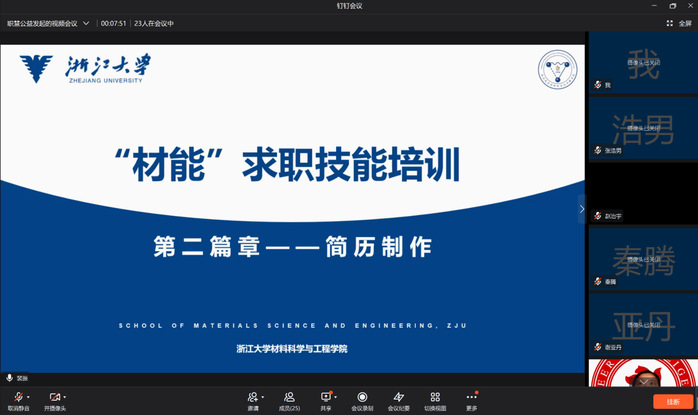The image size is (698, 415).
Task: Open meeting minutes
Action: coord(398,397)
